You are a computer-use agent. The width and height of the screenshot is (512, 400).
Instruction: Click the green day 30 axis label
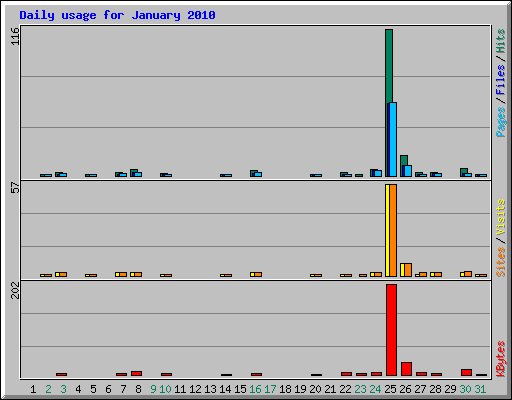(x=465, y=389)
